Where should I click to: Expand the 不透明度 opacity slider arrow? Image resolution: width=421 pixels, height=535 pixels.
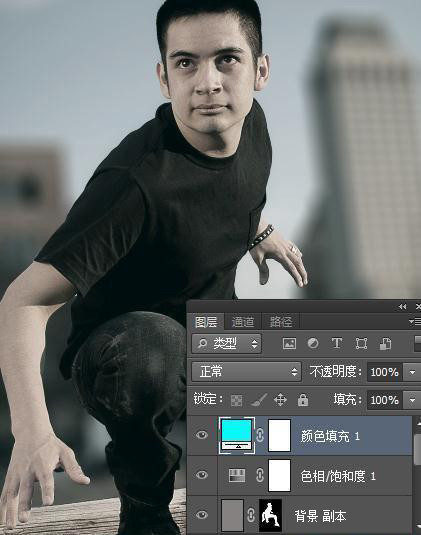point(412,372)
